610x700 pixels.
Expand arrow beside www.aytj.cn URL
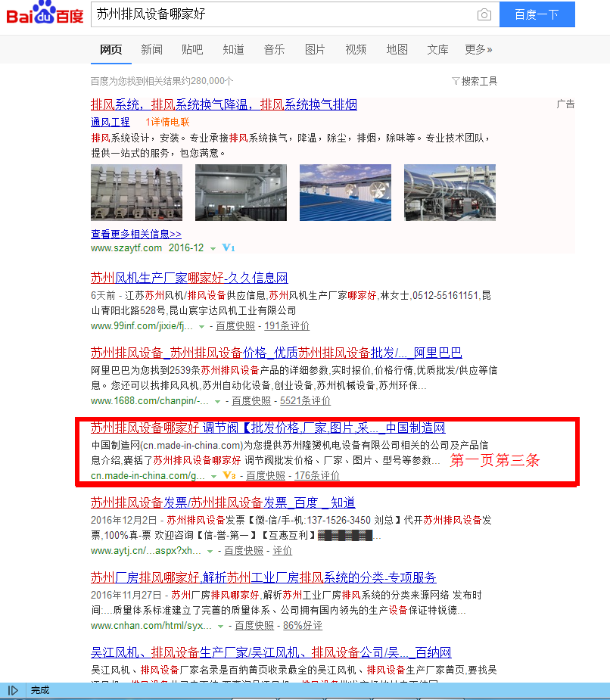point(210,552)
